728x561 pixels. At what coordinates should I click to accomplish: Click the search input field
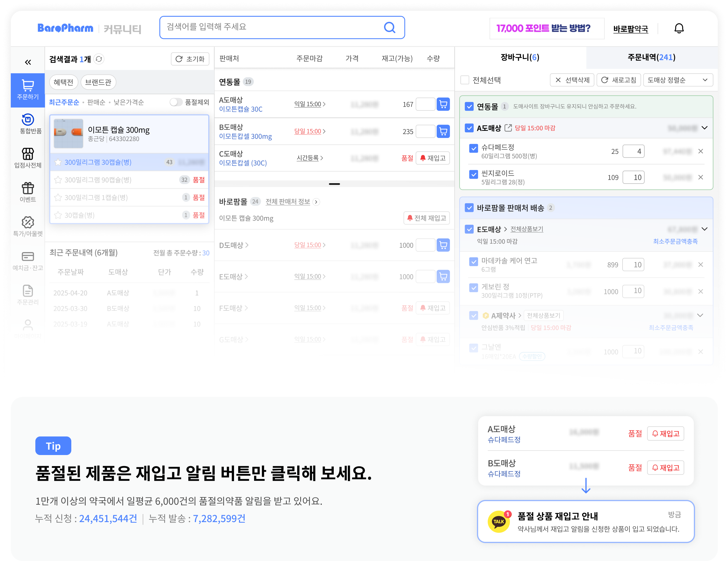click(x=267, y=27)
